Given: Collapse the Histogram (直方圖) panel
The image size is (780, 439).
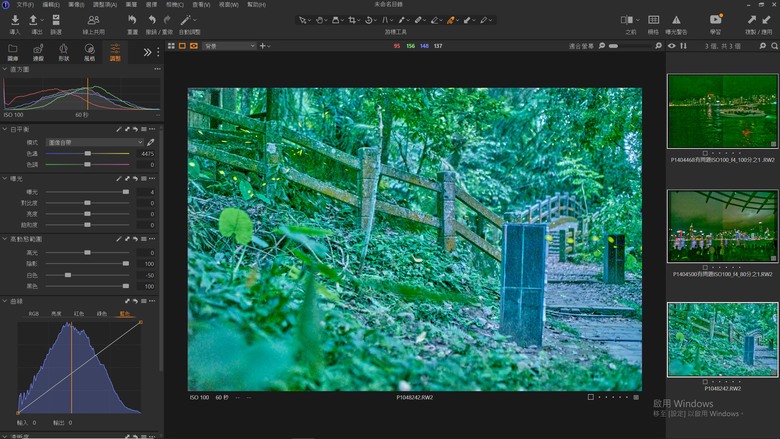Looking at the screenshot, I should (x=5, y=69).
